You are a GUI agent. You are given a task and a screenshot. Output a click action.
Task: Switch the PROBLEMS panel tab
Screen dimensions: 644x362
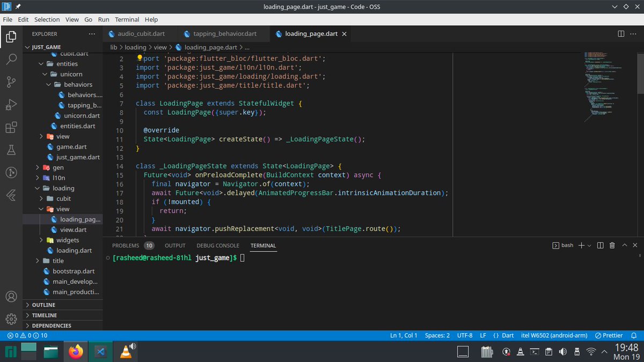click(125, 245)
